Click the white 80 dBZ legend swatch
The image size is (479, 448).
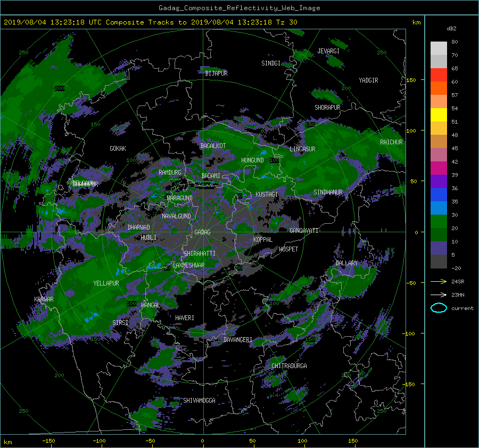point(439,48)
